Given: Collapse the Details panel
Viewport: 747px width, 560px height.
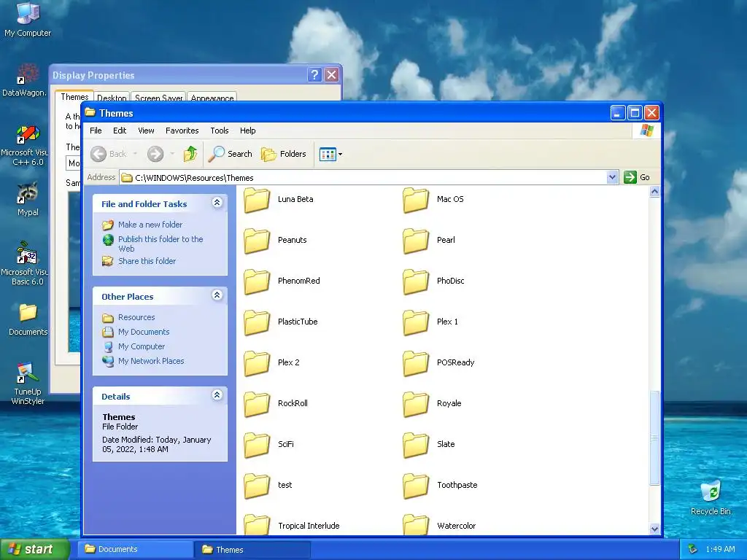Looking at the screenshot, I should click(217, 395).
